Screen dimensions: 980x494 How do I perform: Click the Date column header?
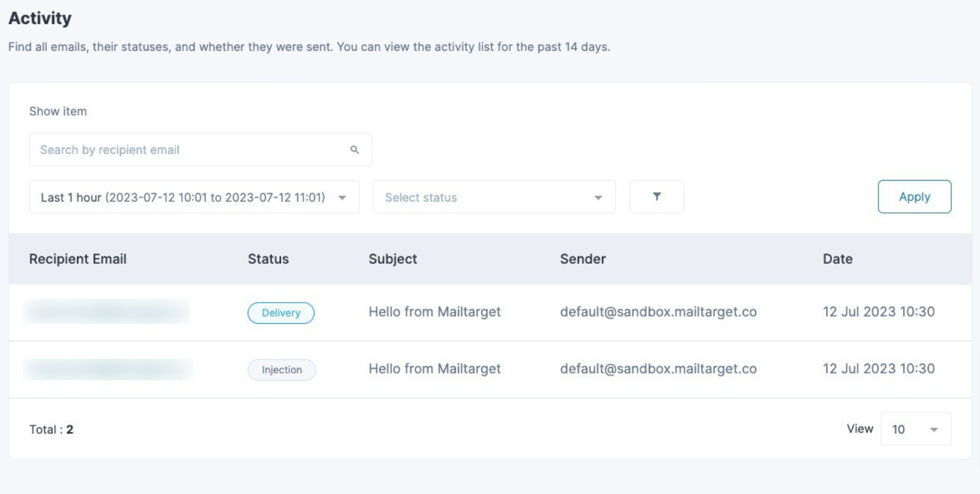pyautogui.click(x=837, y=259)
